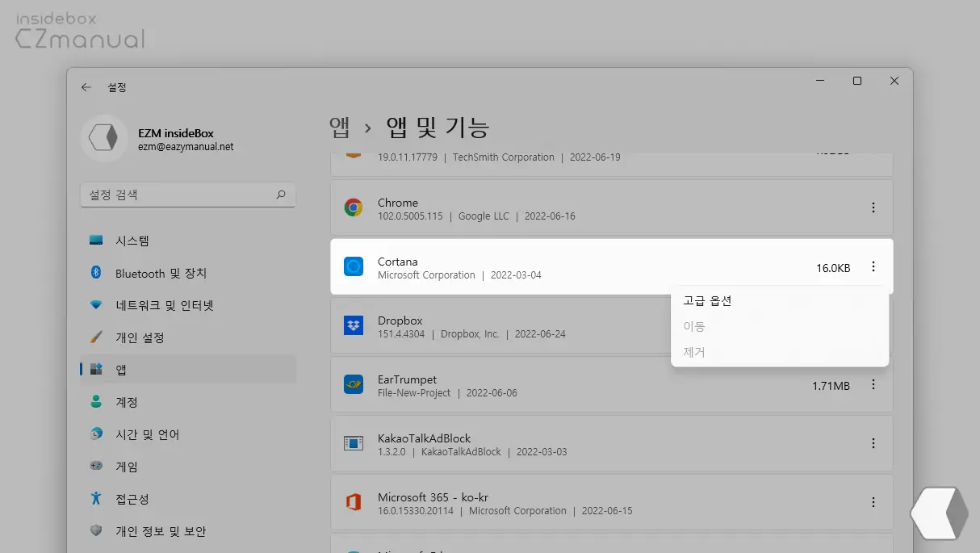Image resolution: width=980 pixels, height=553 pixels.
Task: Select the 시스템 sidebar icon
Action: (98, 241)
